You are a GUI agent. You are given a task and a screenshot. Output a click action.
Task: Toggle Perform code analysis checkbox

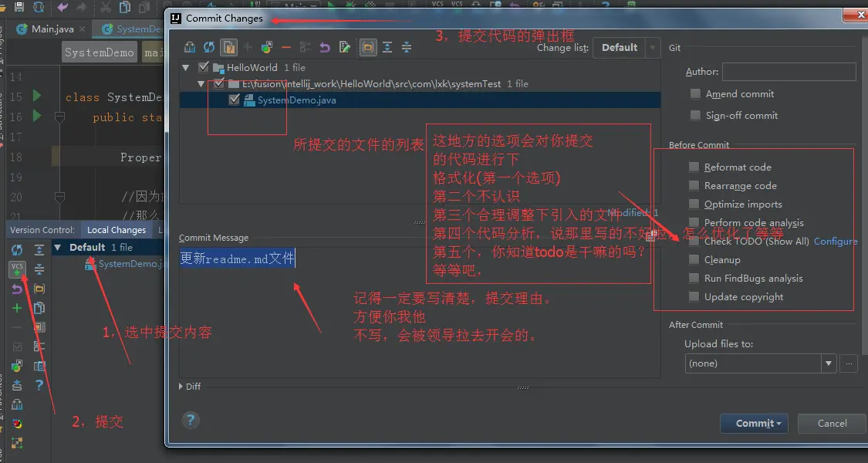(694, 223)
